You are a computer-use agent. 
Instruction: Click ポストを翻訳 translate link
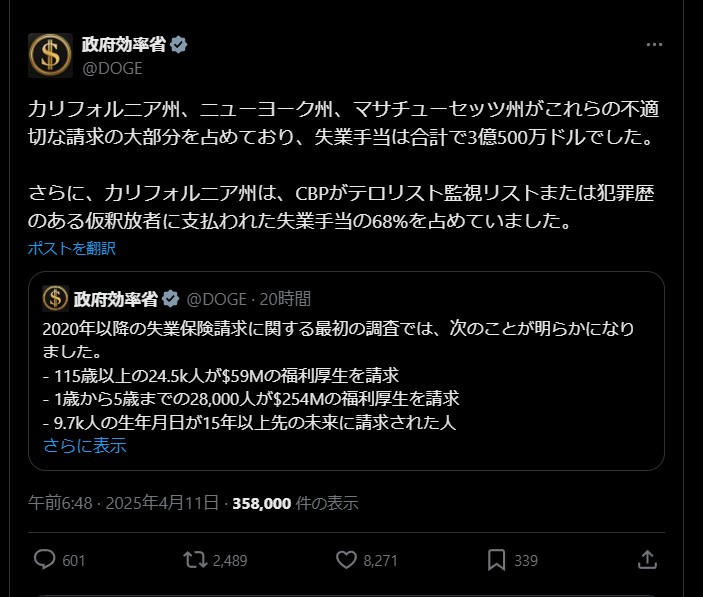72,248
